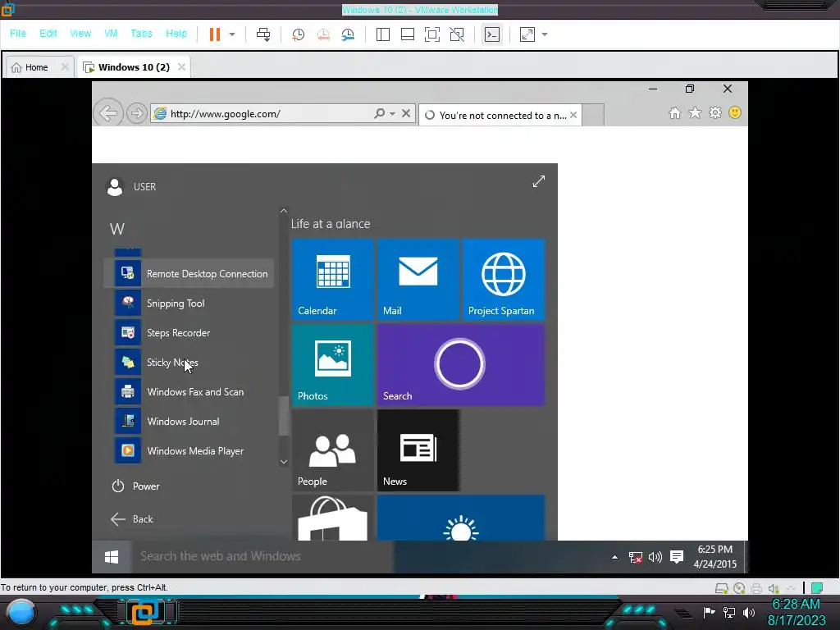
Task: Open the Power options
Action: point(135,486)
